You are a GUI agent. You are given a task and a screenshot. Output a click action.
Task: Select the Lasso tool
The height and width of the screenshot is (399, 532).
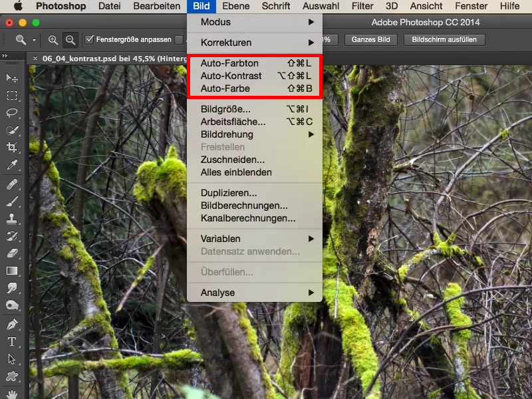pyautogui.click(x=12, y=112)
